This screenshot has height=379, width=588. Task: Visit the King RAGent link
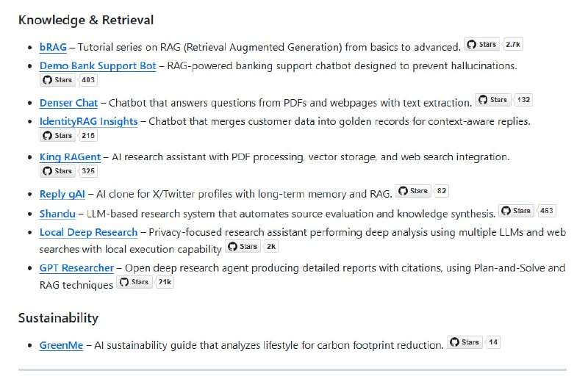coord(70,157)
